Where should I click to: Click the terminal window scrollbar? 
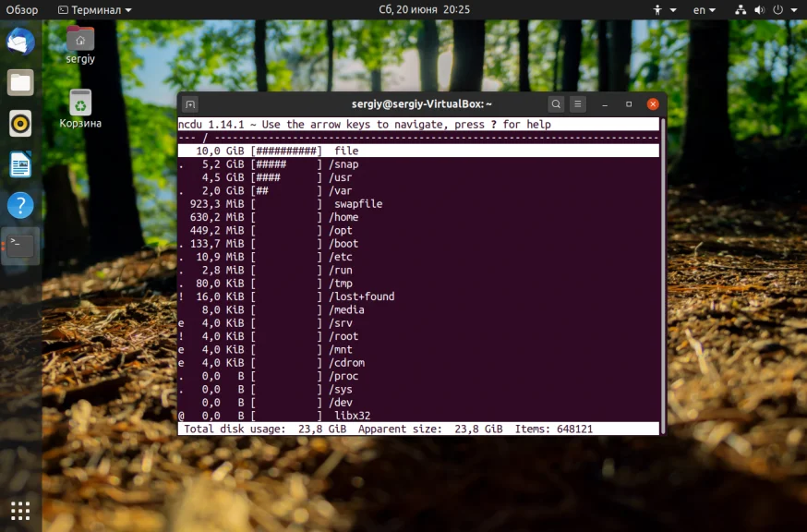pyautogui.click(x=663, y=275)
